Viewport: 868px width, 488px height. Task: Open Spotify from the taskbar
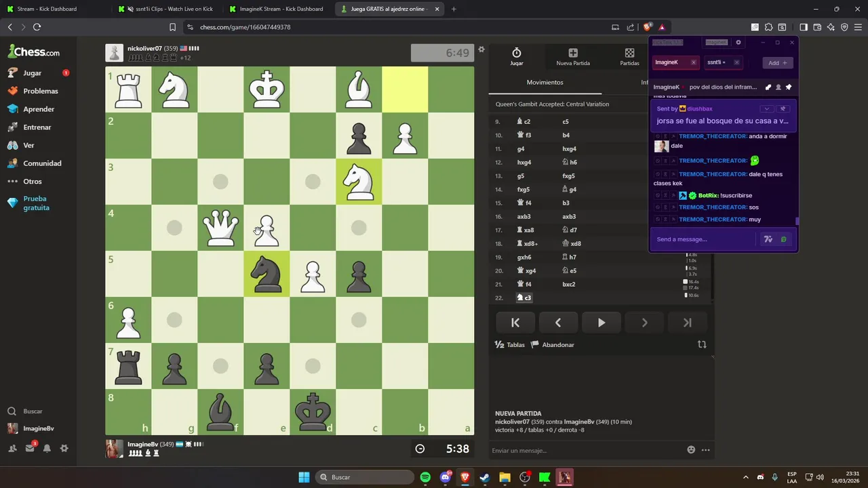tap(425, 477)
